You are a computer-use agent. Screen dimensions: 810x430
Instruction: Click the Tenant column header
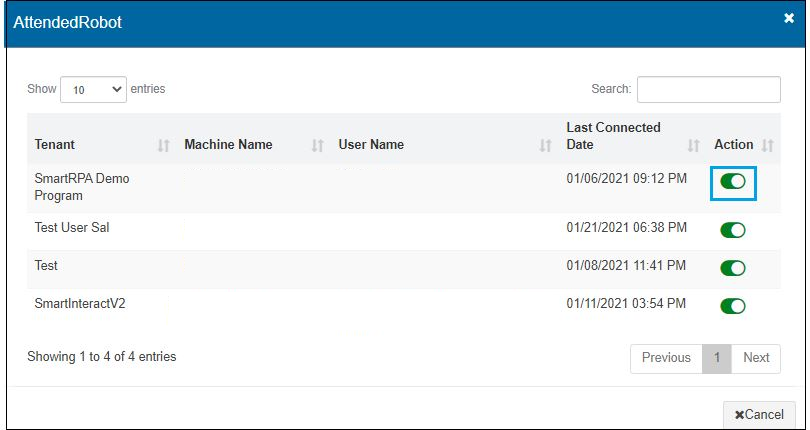pos(55,145)
